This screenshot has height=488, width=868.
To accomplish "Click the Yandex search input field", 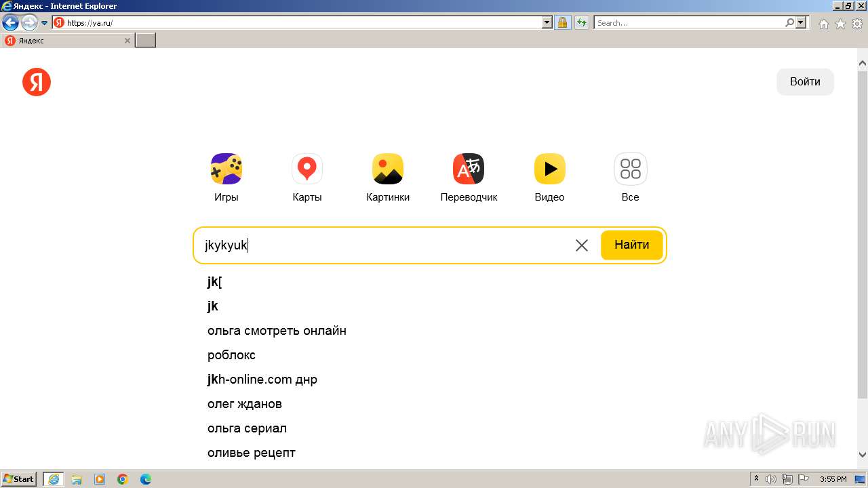I will [x=387, y=245].
